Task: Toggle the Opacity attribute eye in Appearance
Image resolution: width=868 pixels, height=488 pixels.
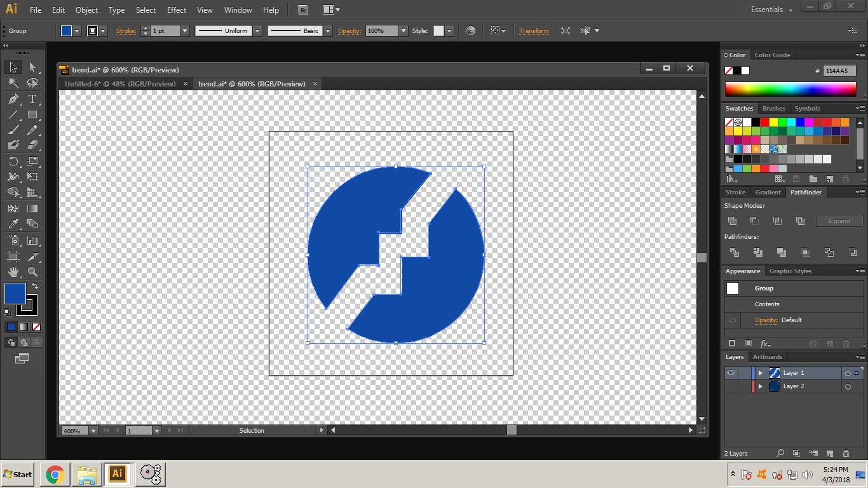Action: coord(732,320)
